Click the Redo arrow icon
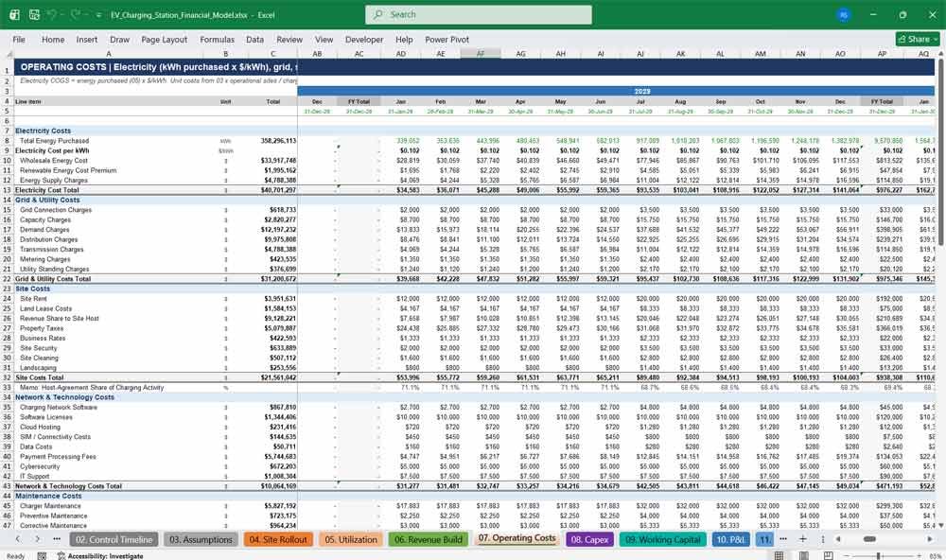Viewport: 946px width, 560px height. coord(75,14)
